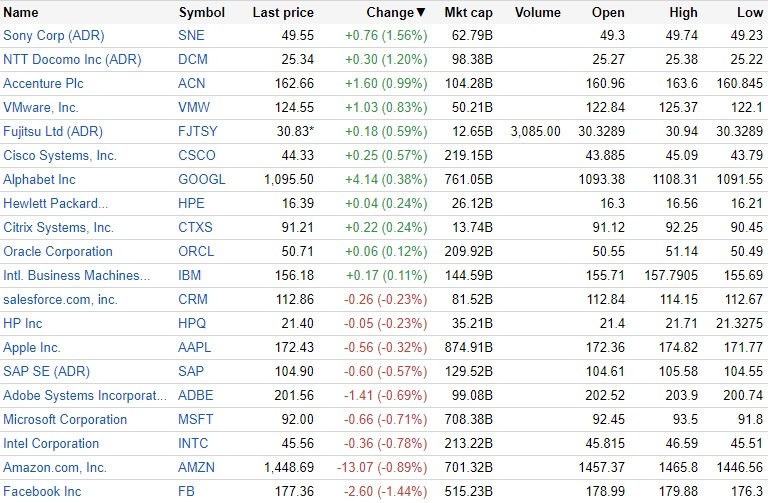Select Cisco Systems, Inc. link
The height and width of the screenshot is (503, 768).
[x=60, y=155]
